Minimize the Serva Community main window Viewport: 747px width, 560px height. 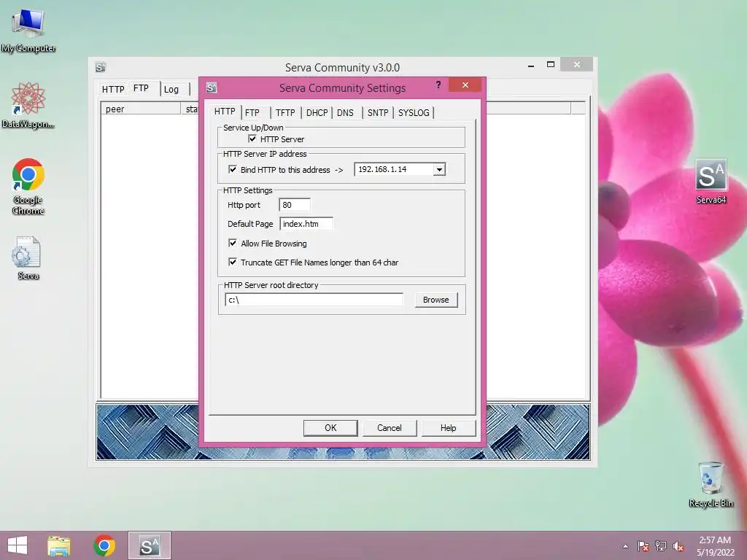[x=531, y=65]
